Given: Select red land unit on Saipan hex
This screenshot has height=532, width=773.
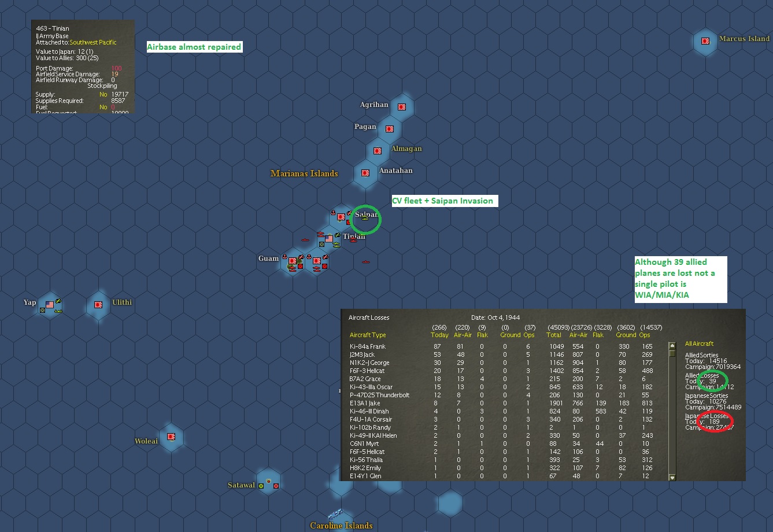Looking at the screenshot, I should (x=348, y=222).
